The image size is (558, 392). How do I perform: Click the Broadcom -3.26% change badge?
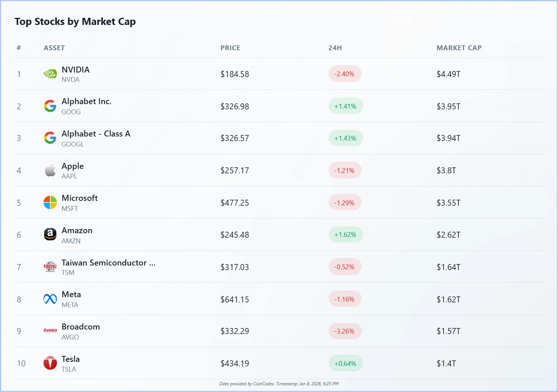(x=344, y=331)
